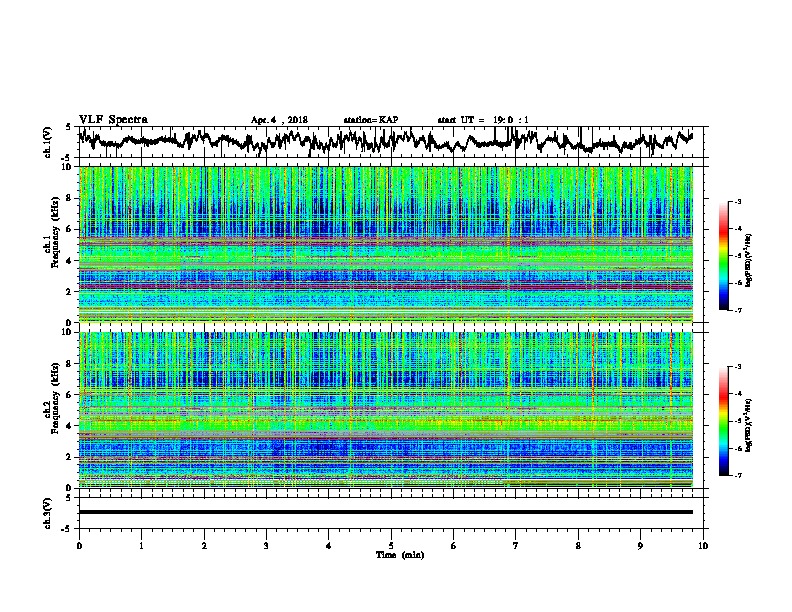Click the ch.2 spectrogram color bar
Viewport: 792px width, 612px height.
click(x=723, y=421)
